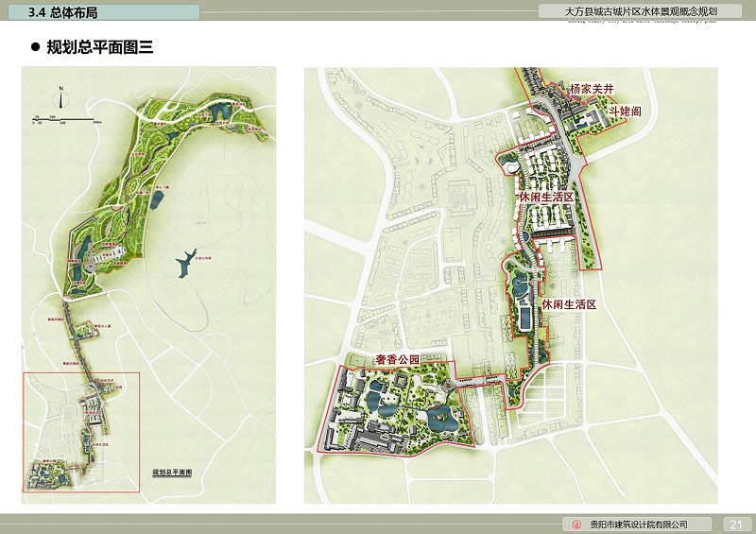Click the white circular building near 休闲生活区
Screen dimensions: 756x534
click(511, 166)
